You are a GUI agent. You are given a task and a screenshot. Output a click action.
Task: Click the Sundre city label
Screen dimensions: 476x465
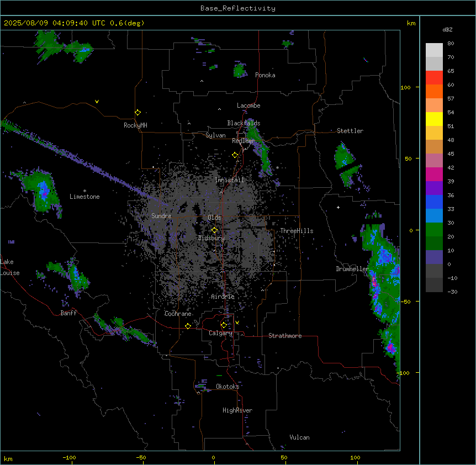coord(161,216)
